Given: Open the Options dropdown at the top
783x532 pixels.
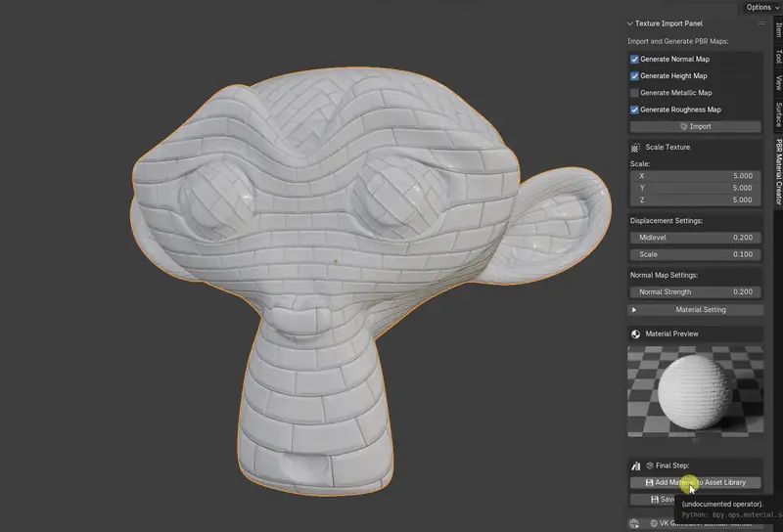Looking at the screenshot, I should click(762, 7).
